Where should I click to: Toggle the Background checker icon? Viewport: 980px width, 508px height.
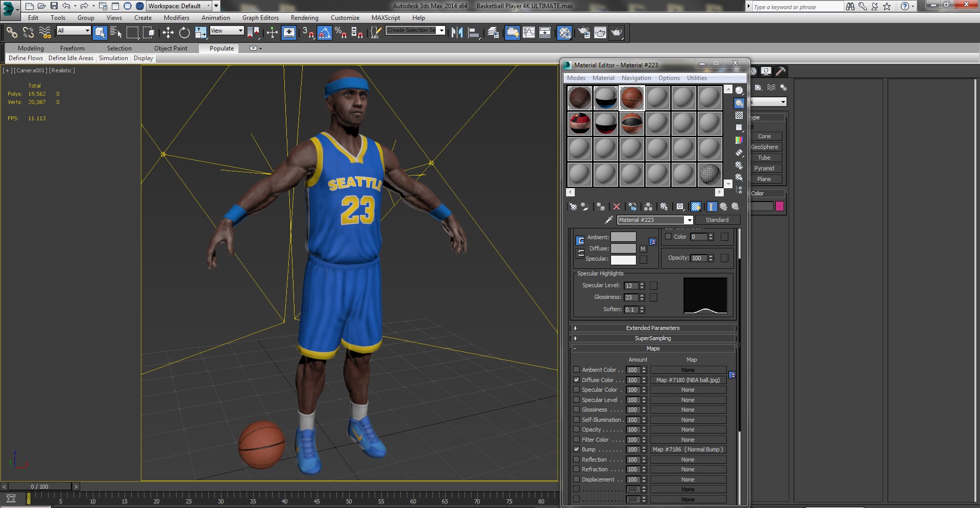tap(739, 115)
